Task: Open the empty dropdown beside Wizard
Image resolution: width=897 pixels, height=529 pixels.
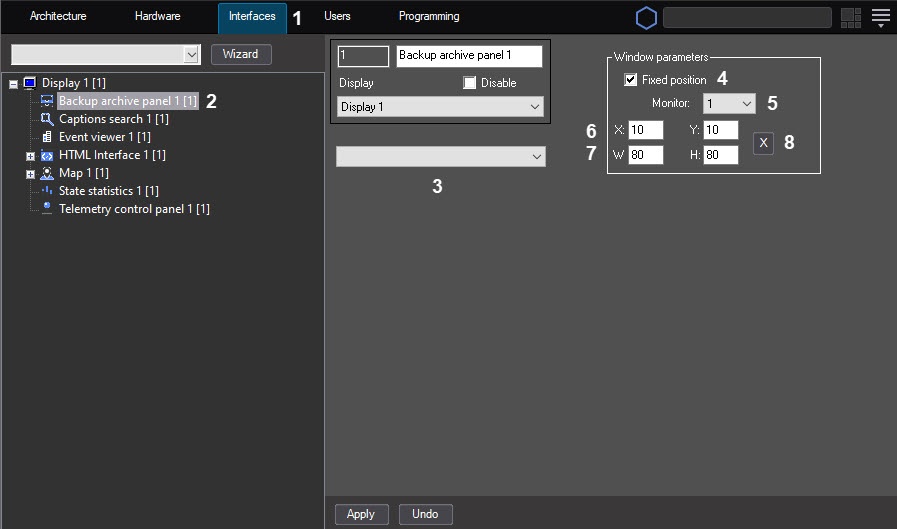Action: coord(106,55)
